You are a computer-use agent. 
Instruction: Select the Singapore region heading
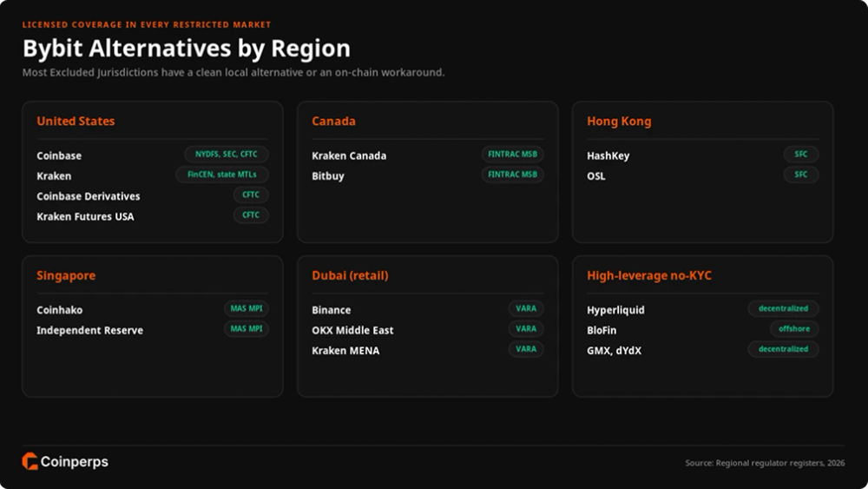(x=66, y=276)
